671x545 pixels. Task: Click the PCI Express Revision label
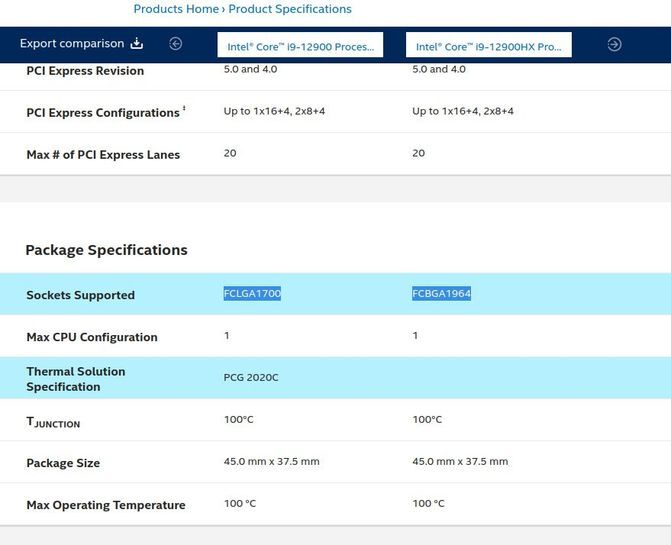(85, 71)
